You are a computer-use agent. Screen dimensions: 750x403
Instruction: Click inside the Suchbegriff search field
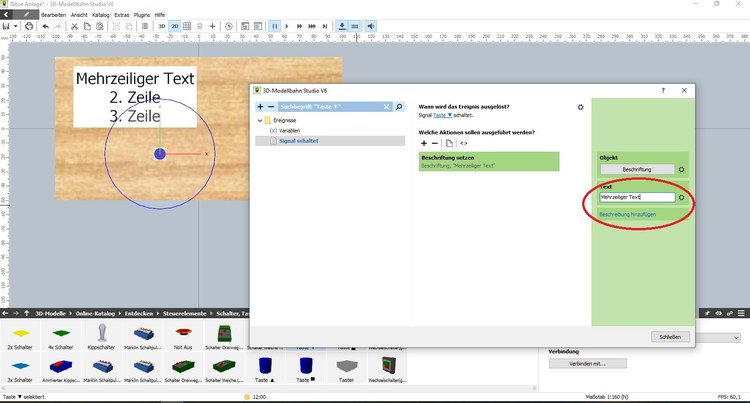[330, 107]
